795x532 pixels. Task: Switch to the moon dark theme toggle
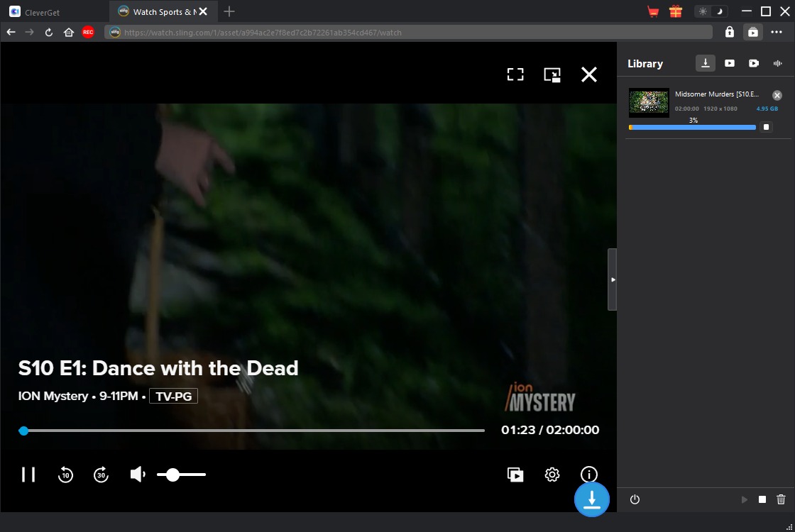pos(720,11)
